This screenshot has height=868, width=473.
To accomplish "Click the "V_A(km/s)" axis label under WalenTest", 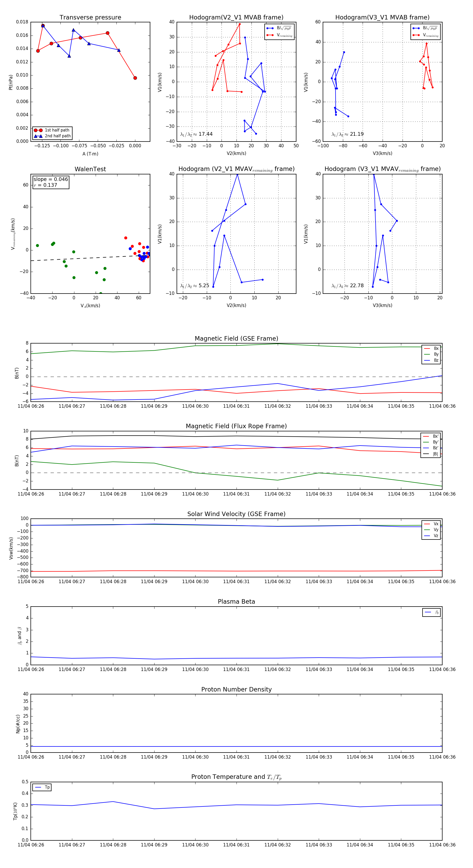I will [90, 306].
